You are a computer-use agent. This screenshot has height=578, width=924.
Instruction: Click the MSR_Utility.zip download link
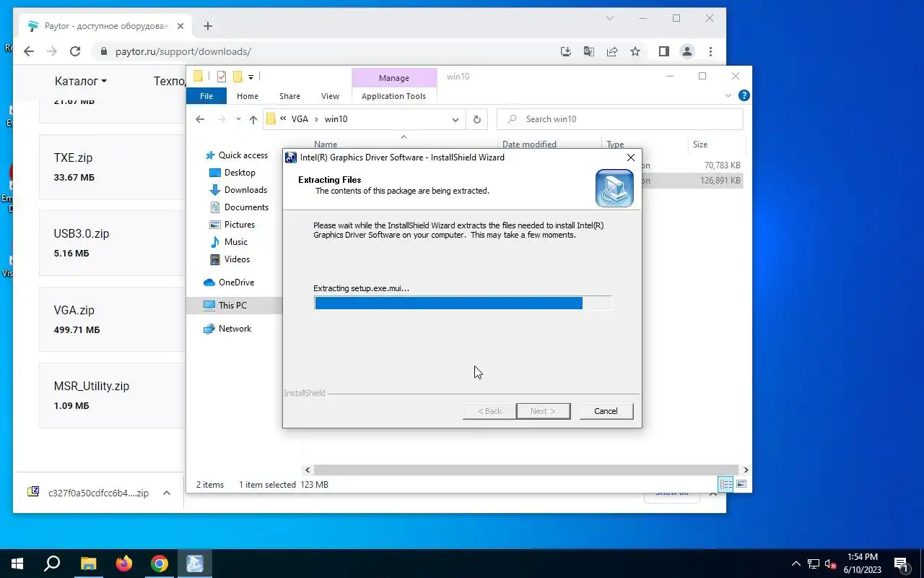pos(92,386)
